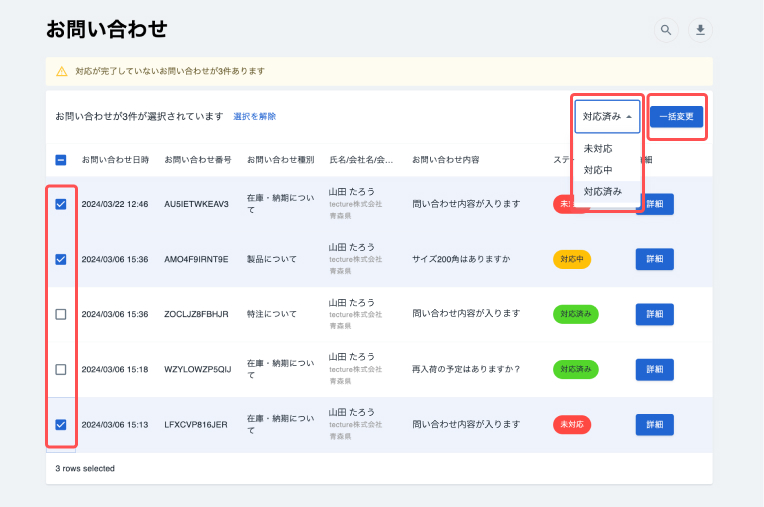Collapse the 対応済み status dropdown
The height and width of the screenshot is (507, 764).
coord(607,116)
